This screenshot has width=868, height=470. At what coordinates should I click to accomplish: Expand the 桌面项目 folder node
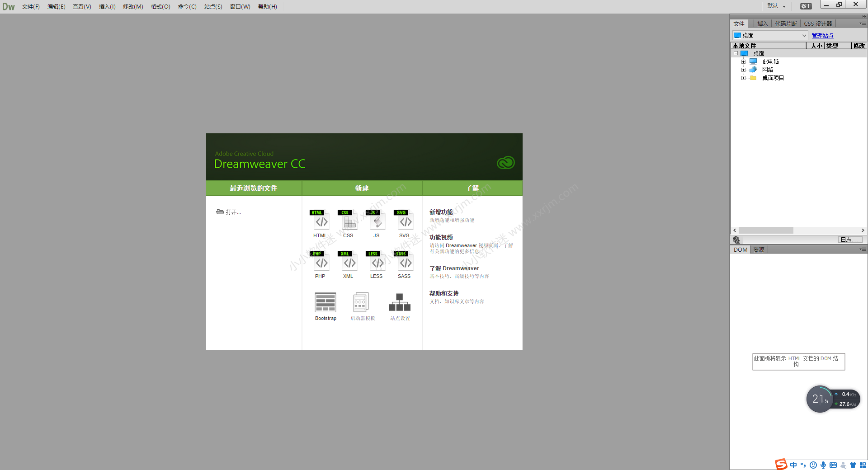pos(743,78)
